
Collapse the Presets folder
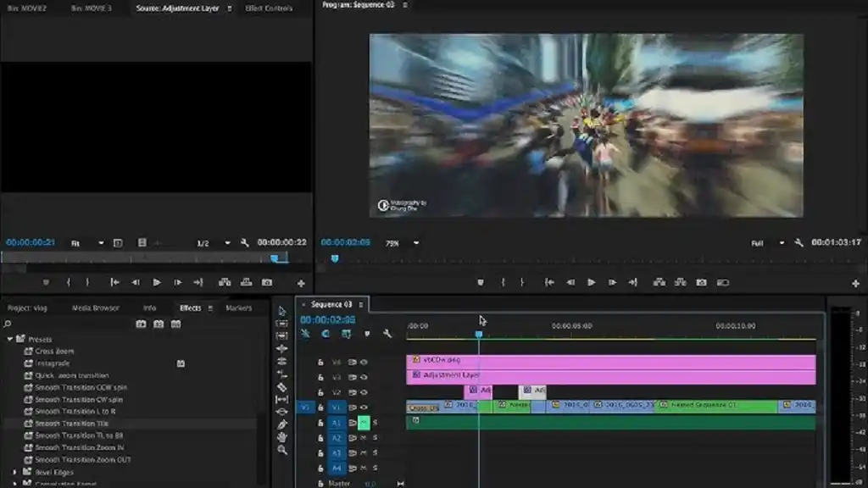point(9,339)
